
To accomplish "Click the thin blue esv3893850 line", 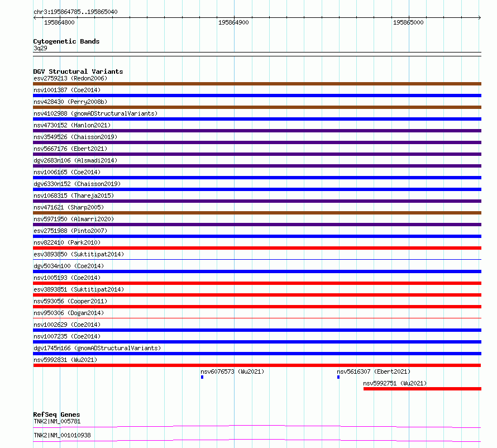I will pyautogui.click(x=257, y=259).
